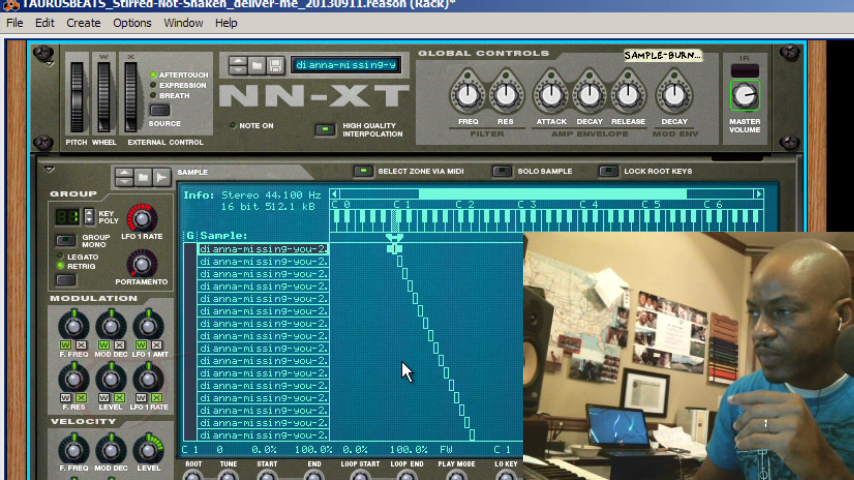Click the PORTAMENTO knob
The image size is (854, 480).
(x=142, y=264)
